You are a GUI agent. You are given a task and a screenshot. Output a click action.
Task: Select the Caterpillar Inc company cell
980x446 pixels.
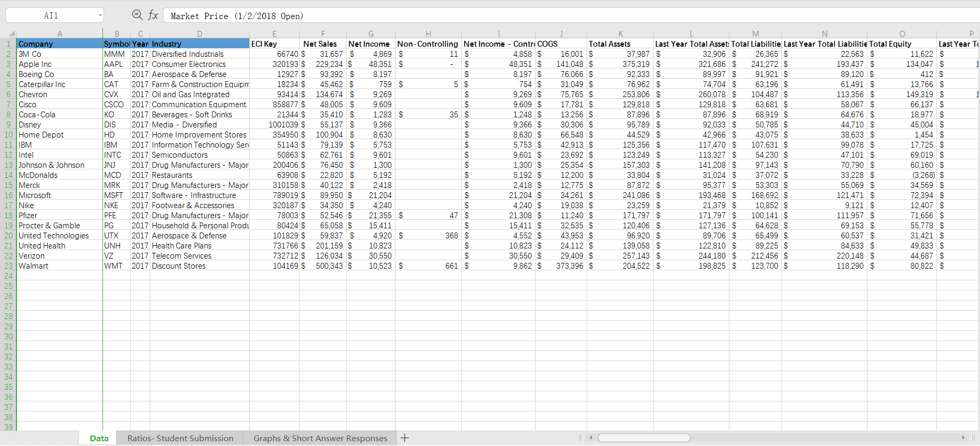click(x=59, y=84)
